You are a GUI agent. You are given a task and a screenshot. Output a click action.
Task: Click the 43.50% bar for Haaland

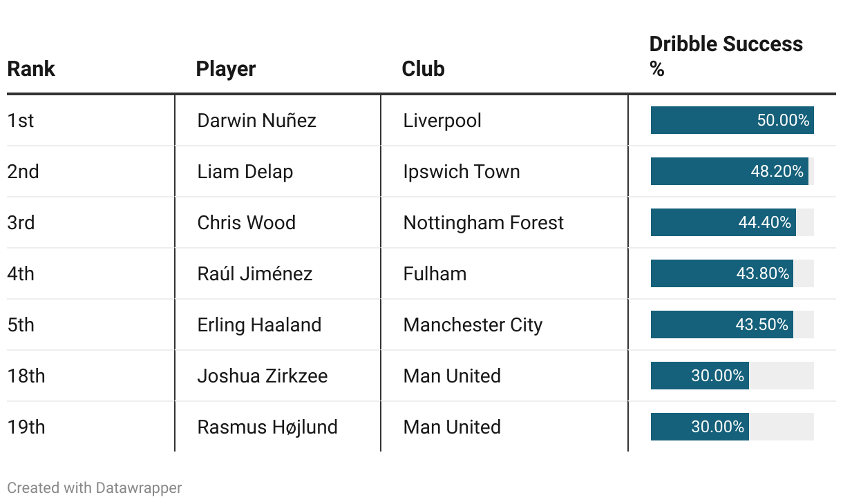click(x=722, y=324)
